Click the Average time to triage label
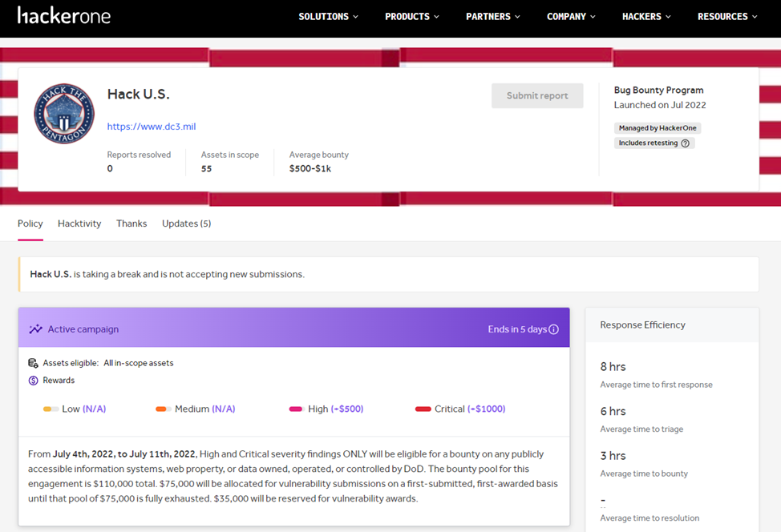 [x=641, y=429]
